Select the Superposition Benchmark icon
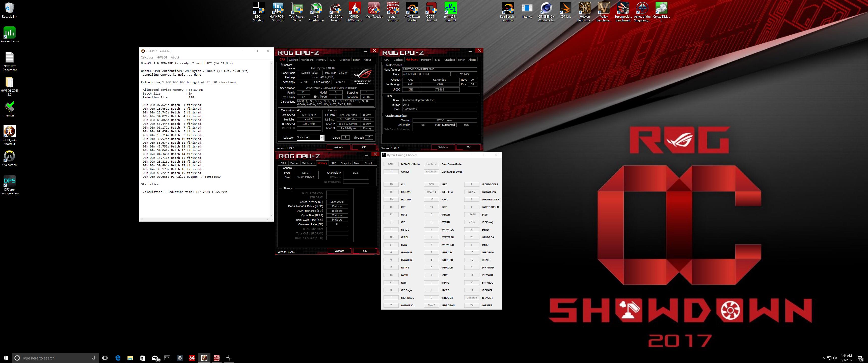The height and width of the screenshot is (363, 868). coord(623,12)
